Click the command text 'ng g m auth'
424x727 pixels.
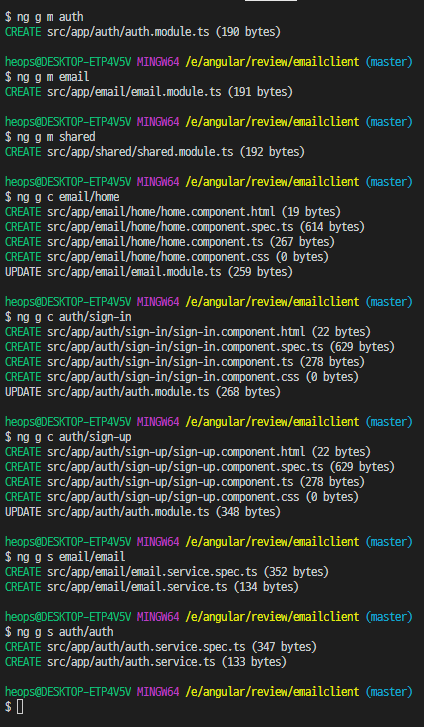(x=50, y=17)
